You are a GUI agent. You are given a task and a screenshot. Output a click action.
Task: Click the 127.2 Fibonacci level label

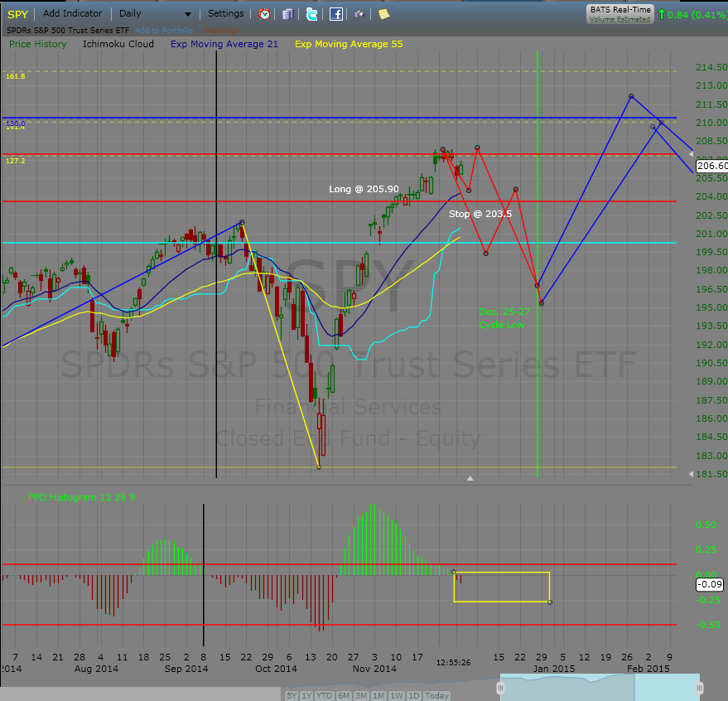tap(15, 161)
